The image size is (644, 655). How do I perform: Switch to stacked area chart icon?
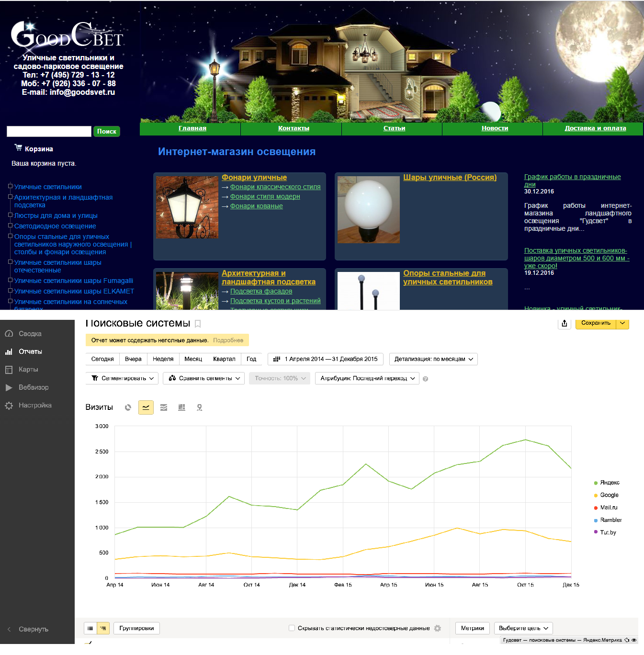[x=164, y=407]
